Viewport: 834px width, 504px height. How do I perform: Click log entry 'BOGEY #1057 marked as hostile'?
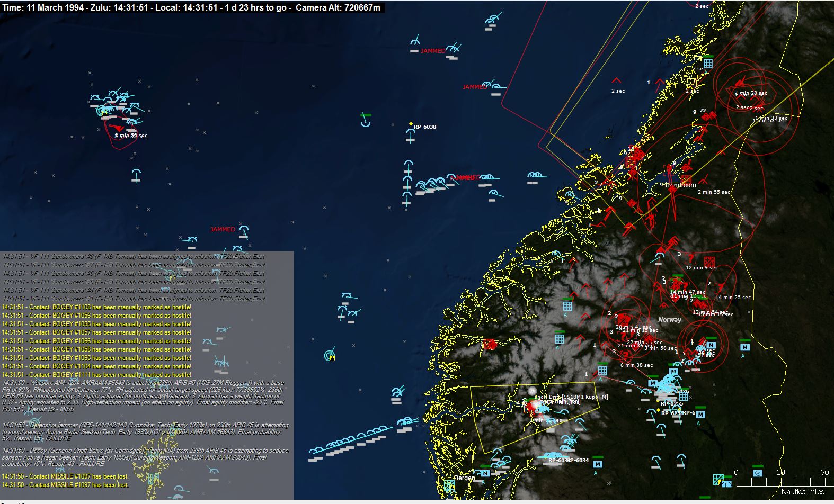pos(96,332)
